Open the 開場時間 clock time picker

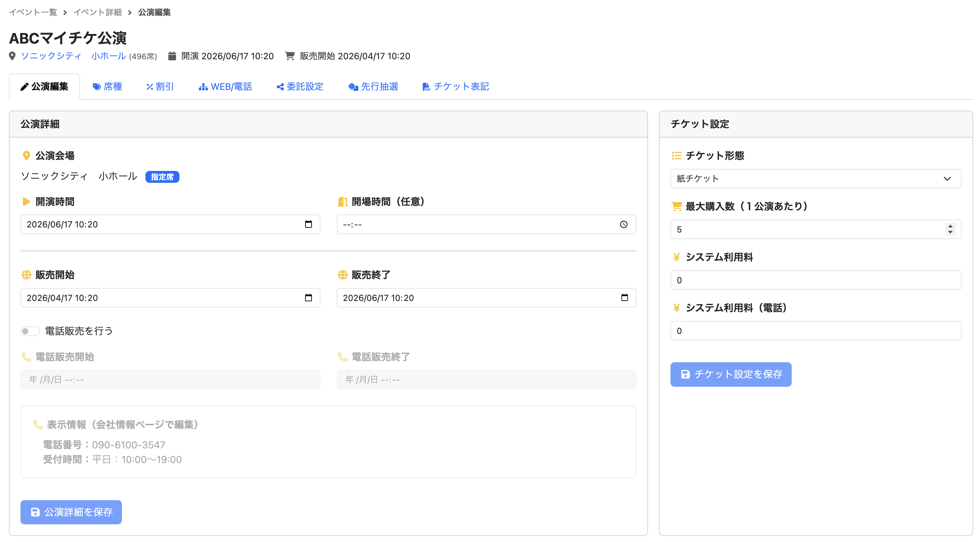pyautogui.click(x=623, y=224)
